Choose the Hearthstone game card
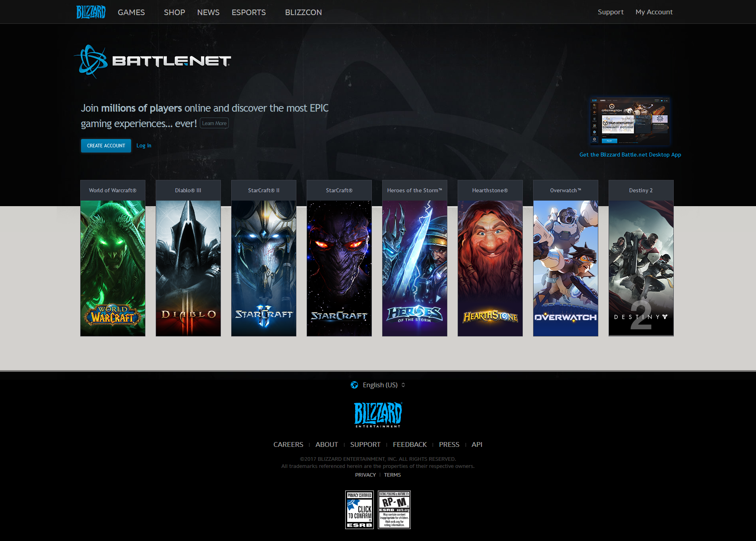Image resolution: width=756 pixels, height=541 pixels. 490,258
